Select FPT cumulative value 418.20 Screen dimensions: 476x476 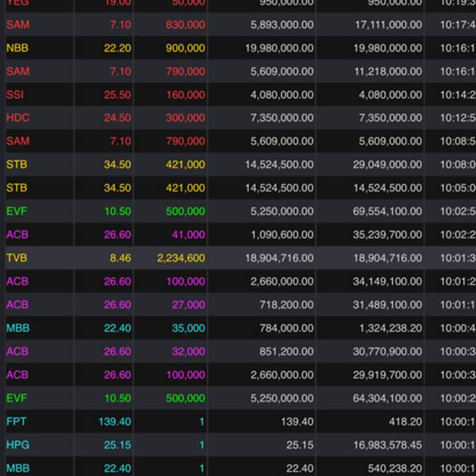point(405,421)
